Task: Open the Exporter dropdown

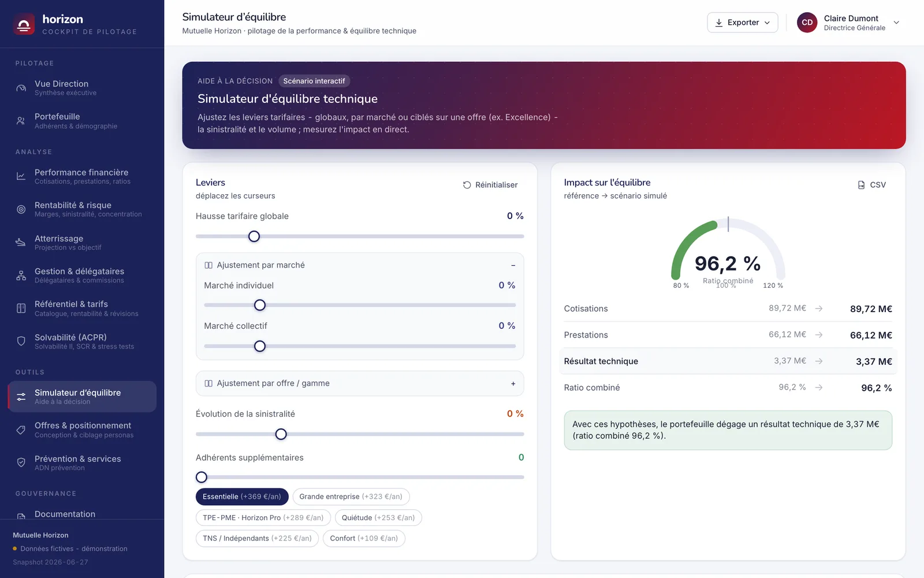Action: [x=742, y=23]
